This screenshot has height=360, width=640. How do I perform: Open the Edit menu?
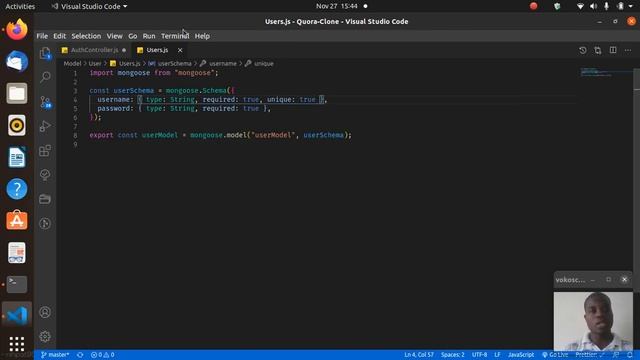pyautogui.click(x=60, y=36)
